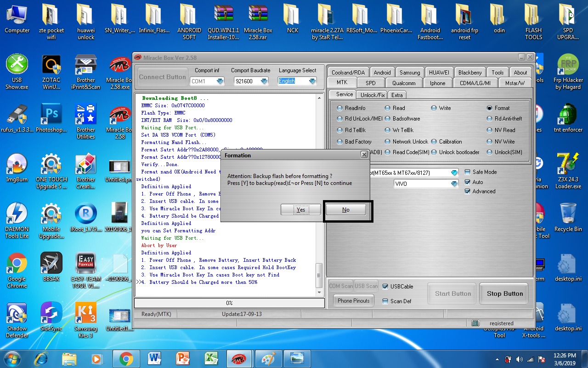Open Word from the taskbar
The image size is (588, 368).
tap(154, 358)
